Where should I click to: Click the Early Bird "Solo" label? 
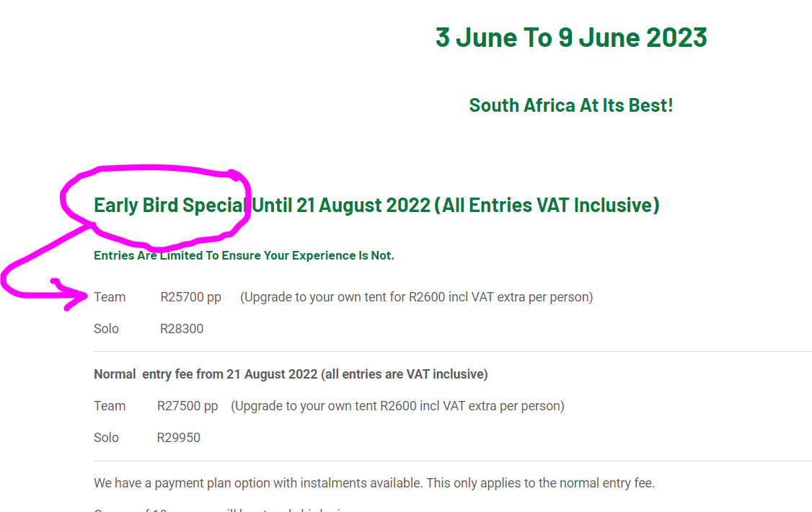point(106,329)
